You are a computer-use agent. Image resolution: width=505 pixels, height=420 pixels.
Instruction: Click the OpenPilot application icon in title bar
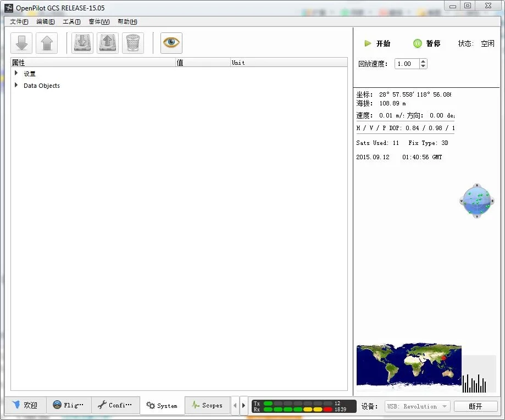tap(9, 8)
